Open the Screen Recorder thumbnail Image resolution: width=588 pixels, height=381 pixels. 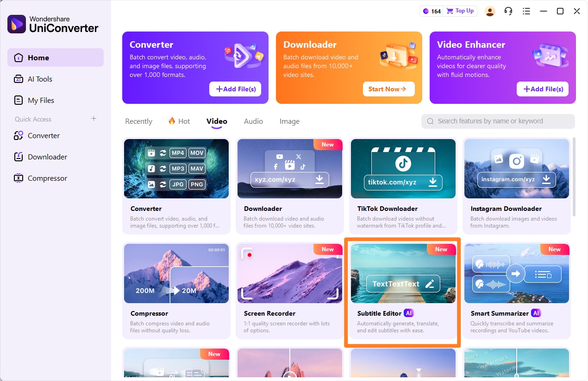pos(290,273)
